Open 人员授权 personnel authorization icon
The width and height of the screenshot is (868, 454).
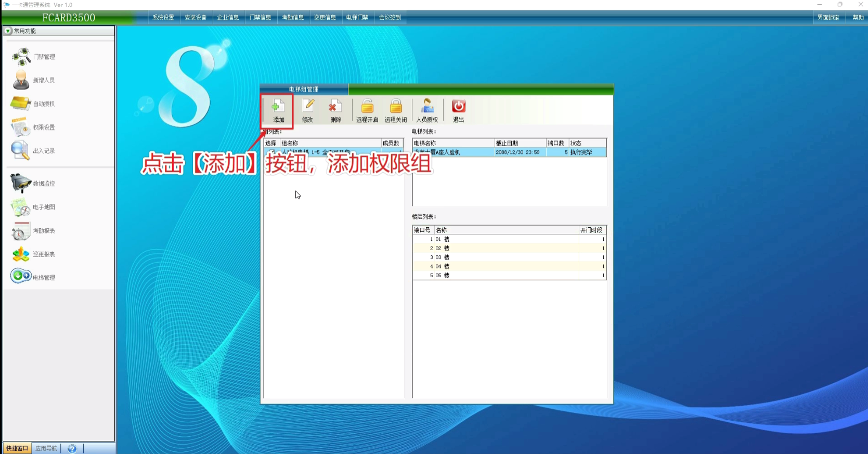[x=427, y=106]
